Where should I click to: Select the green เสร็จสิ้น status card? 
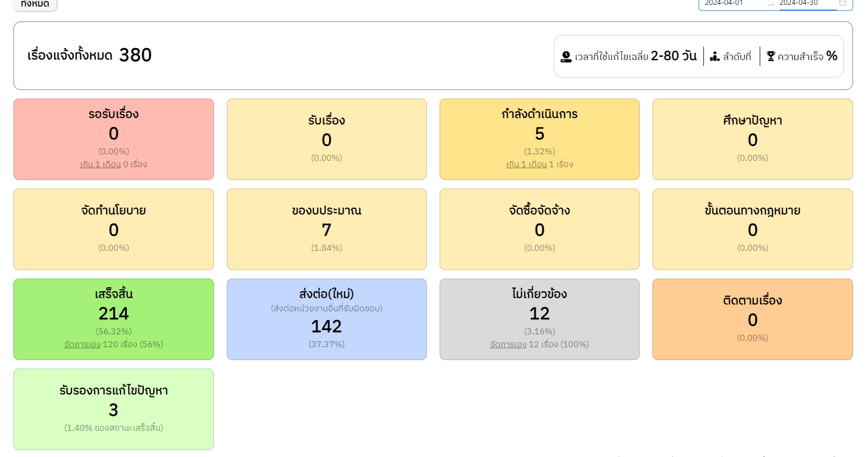tap(114, 319)
